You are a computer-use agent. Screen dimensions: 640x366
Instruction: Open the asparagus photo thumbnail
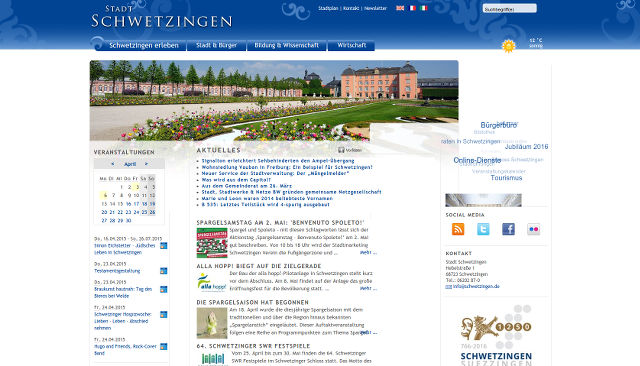click(x=212, y=323)
